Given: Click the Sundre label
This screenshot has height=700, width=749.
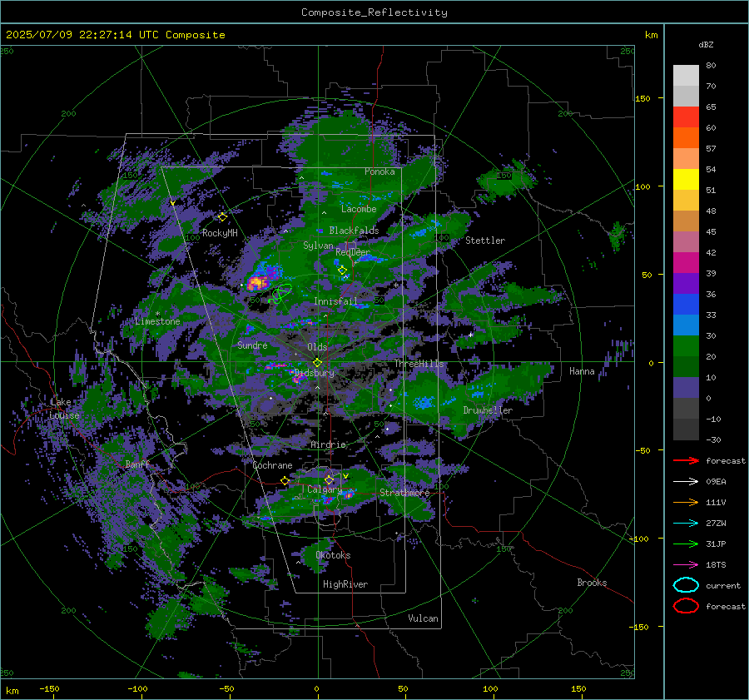Looking at the screenshot, I should tap(252, 345).
